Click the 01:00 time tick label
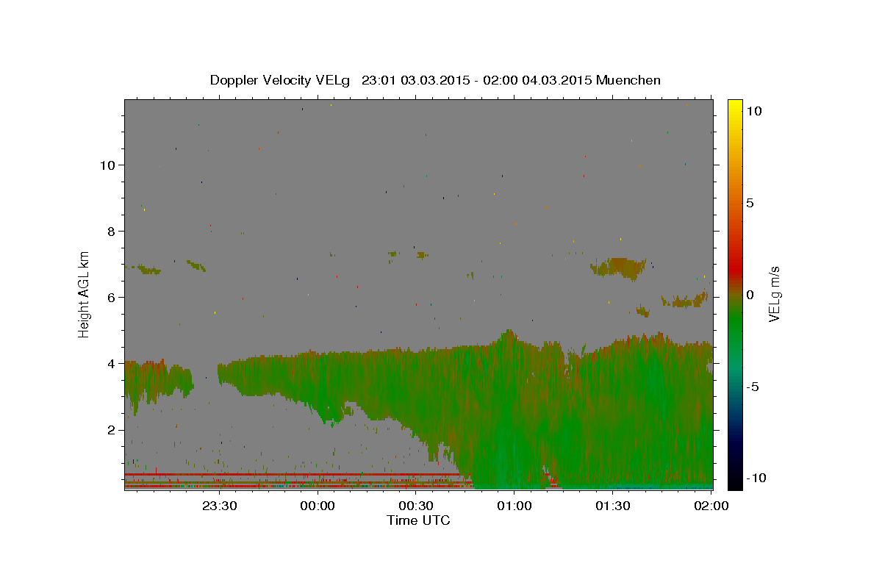This screenshot has width=882, height=588. [514, 506]
